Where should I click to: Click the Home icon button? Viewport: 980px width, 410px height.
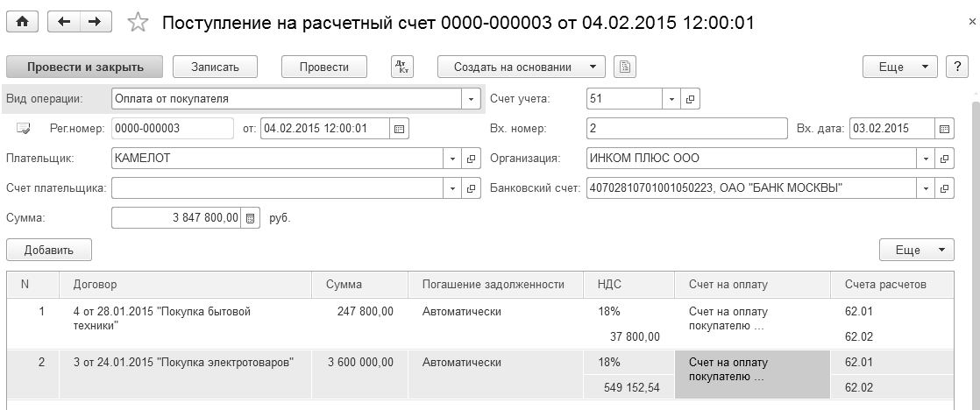point(22,23)
